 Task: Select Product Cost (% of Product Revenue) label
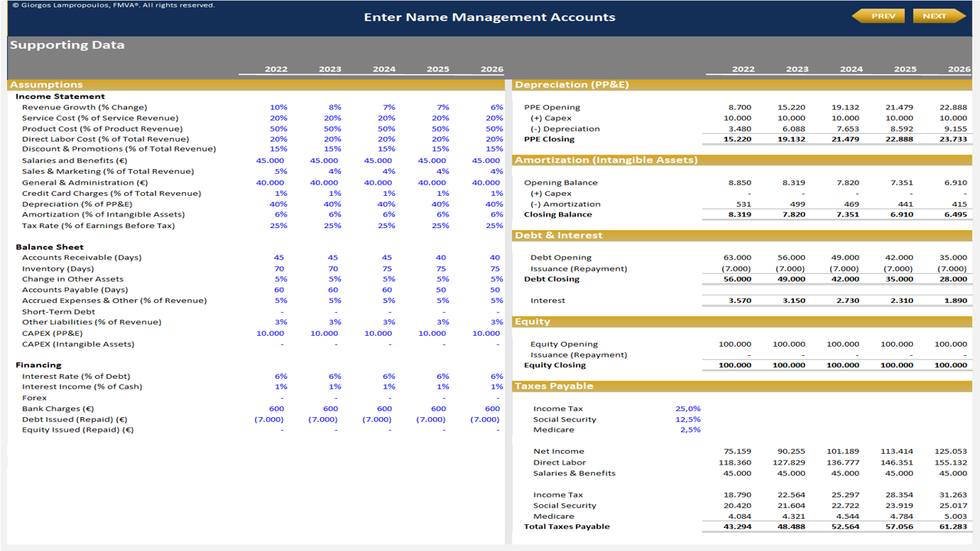click(x=103, y=129)
